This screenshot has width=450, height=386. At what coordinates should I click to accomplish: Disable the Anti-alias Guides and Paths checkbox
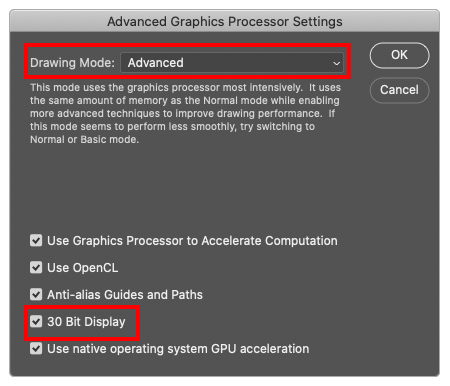pos(36,294)
